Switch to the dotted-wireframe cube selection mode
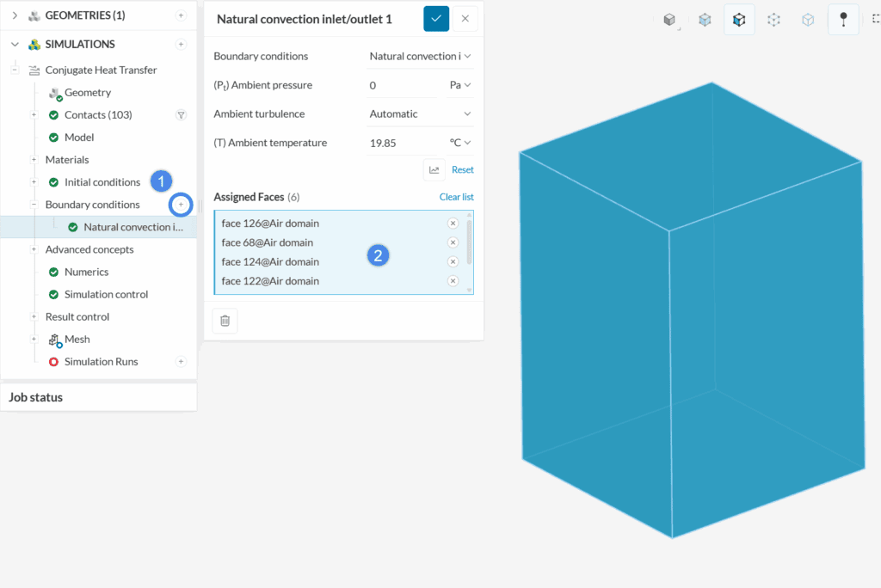Image resolution: width=881 pixels, height=588 pixels. 773,20
